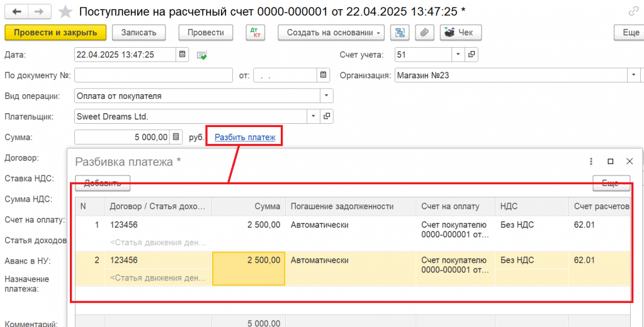The image size is (644, 327).
Task: Click the Организация field Магазин №23
Action: (511, 75)
